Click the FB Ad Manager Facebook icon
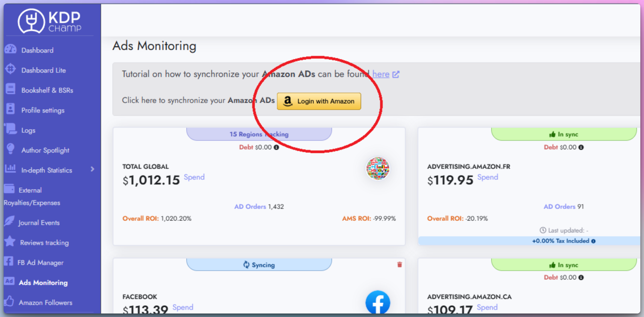Screen dimensions: 644x317 pyautogui.click(x=9, y=261)
